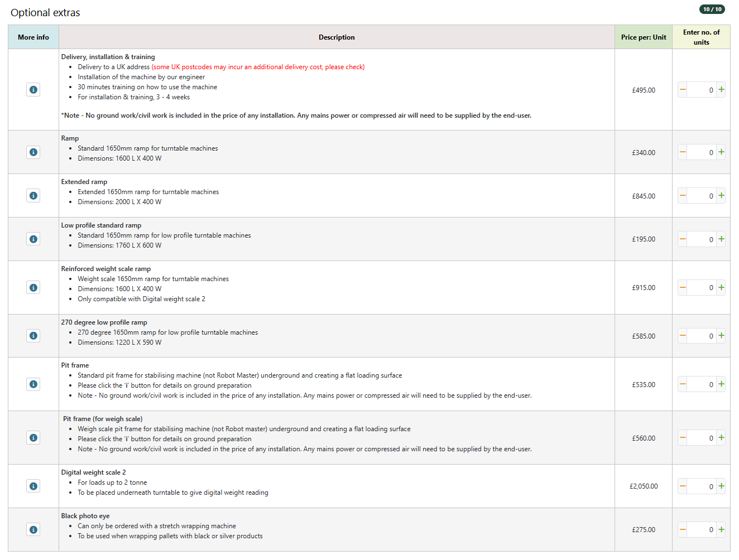Open info for Reinforced weight scale ramp

33,288
